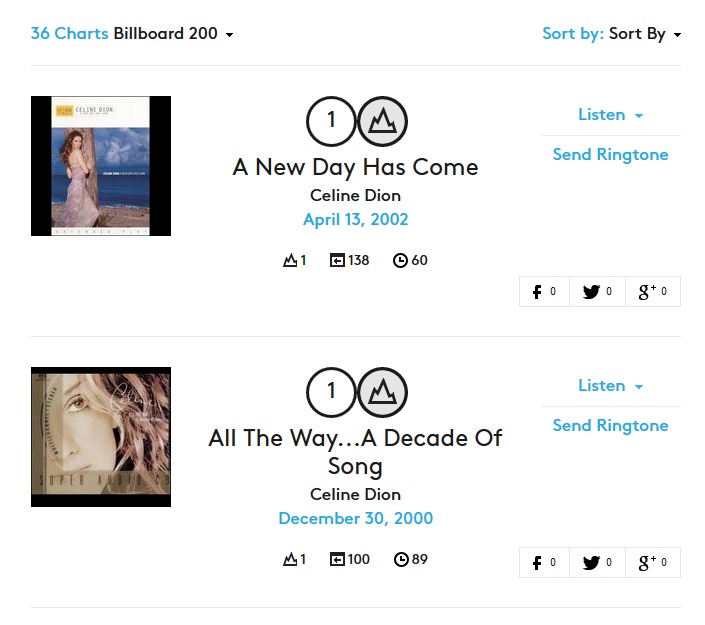The width and height of the screenshot is (705, 625).
Task: Click the Twitter share icon for All The Way album
Action: [596, 562]
